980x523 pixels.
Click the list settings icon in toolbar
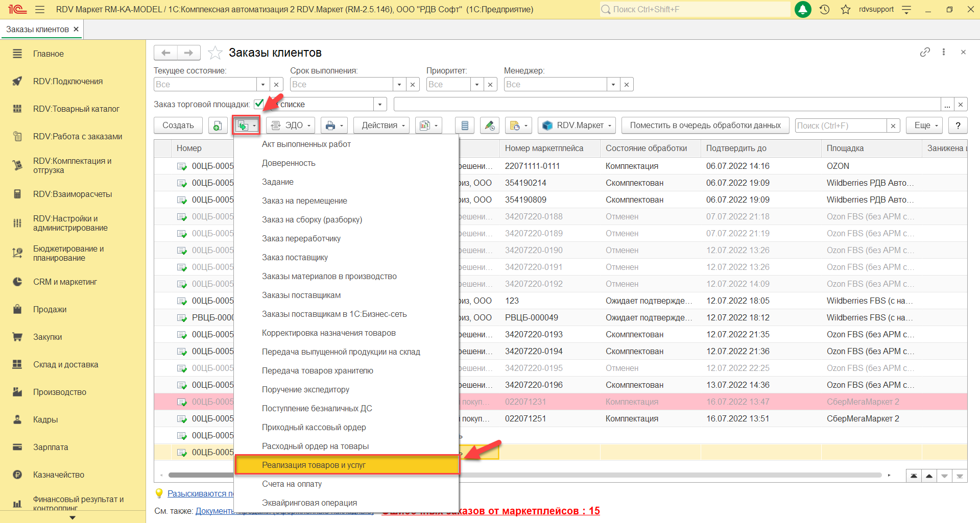coord(465,126)
